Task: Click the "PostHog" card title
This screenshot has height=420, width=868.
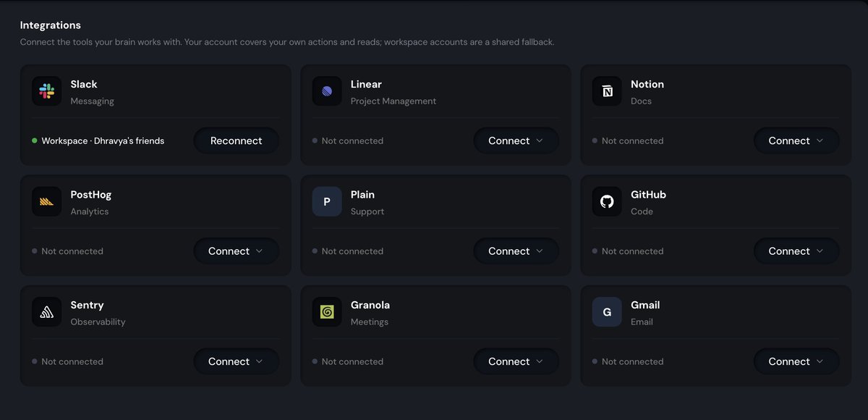Action: [x=91, y=195]
